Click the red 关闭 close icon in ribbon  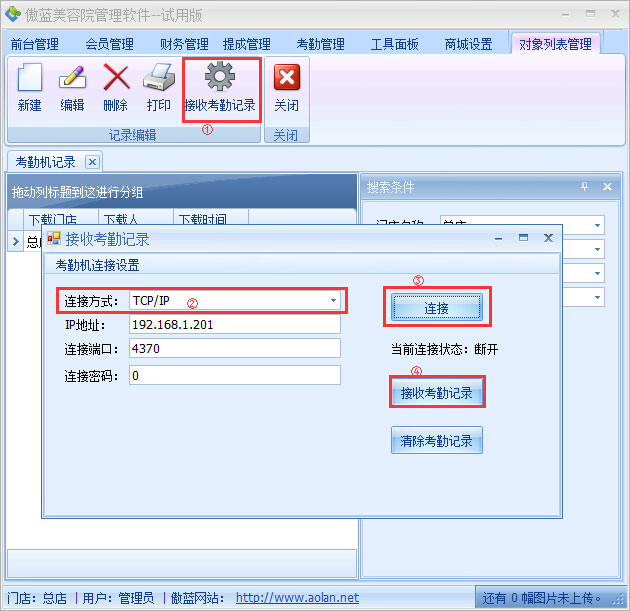pos(286,77)
